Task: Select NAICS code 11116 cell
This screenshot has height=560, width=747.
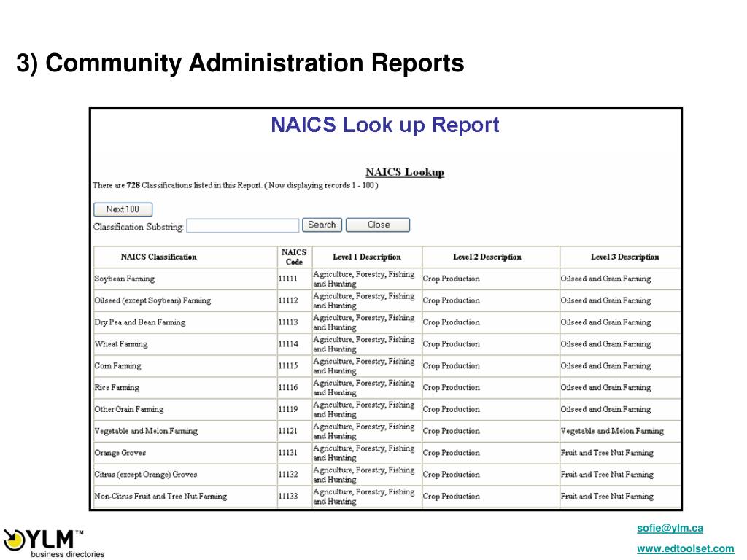Action: [288, 388]
